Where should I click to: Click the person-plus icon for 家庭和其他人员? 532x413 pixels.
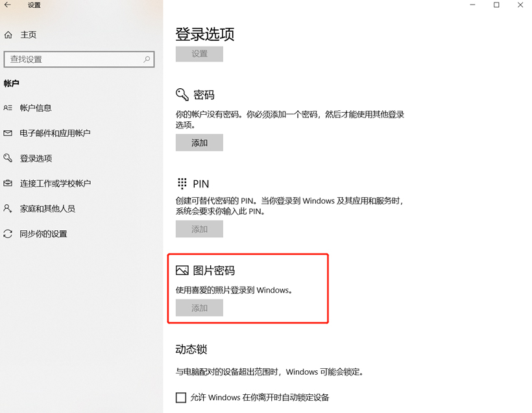(x=8, y=208)
